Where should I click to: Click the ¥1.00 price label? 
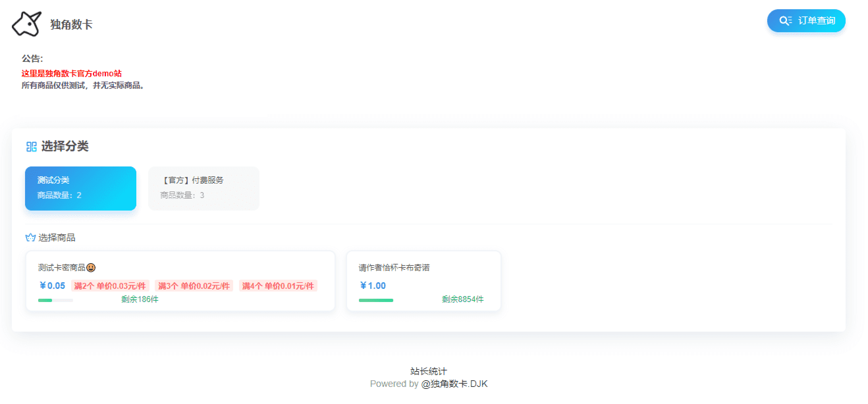(373, 286)
